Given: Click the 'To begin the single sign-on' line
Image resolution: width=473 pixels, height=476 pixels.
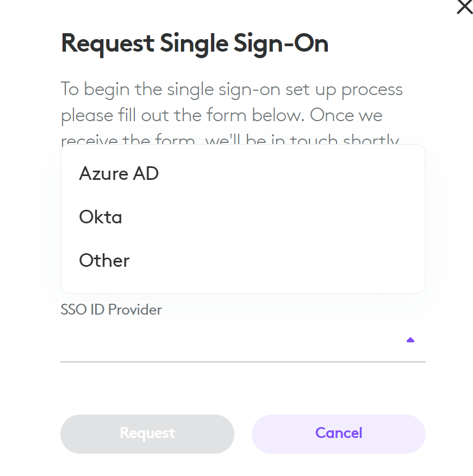Looking at the screenshot, I should 232,89.
